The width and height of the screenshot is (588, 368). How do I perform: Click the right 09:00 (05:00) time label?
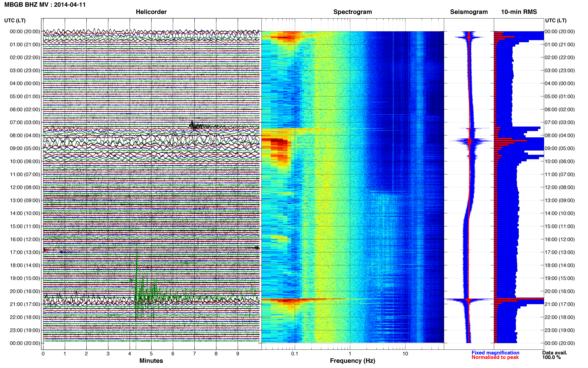point(560,148)
